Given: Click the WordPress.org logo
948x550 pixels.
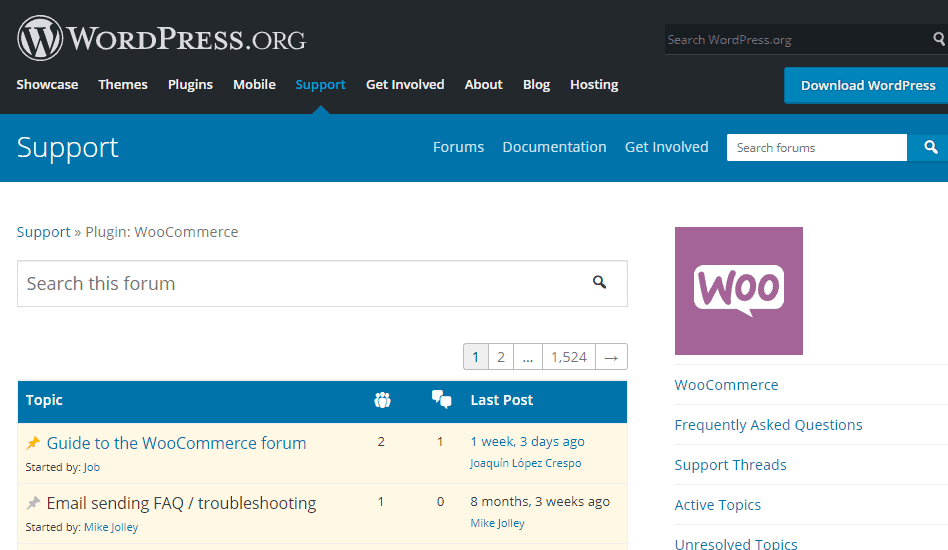Looking at the screenshot, I should pyautogui.click(x=161, y=38).
